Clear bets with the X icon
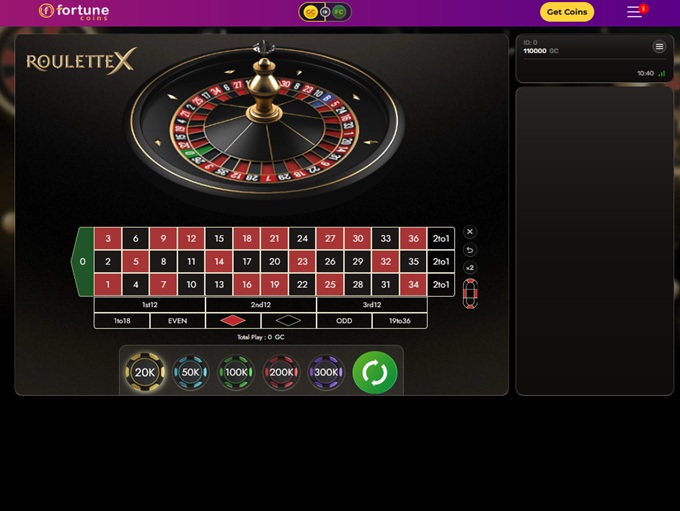This screenshot has height=511, width=680. [470, 232]
